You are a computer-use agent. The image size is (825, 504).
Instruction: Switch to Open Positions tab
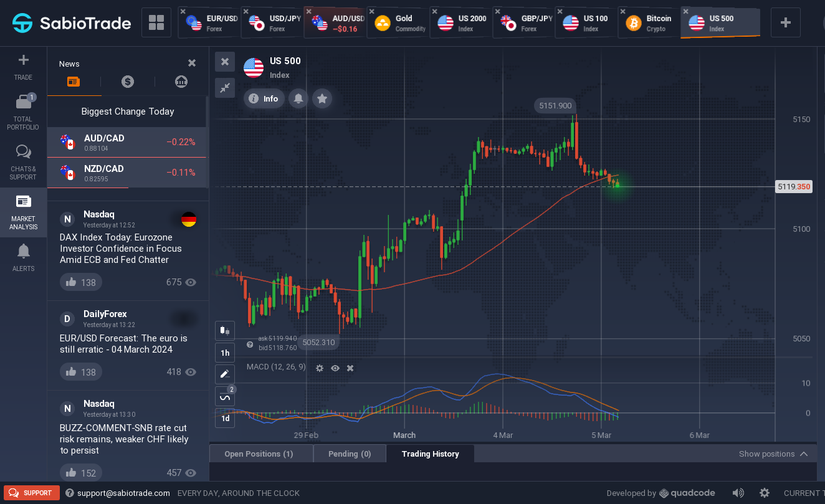point(259,454)
